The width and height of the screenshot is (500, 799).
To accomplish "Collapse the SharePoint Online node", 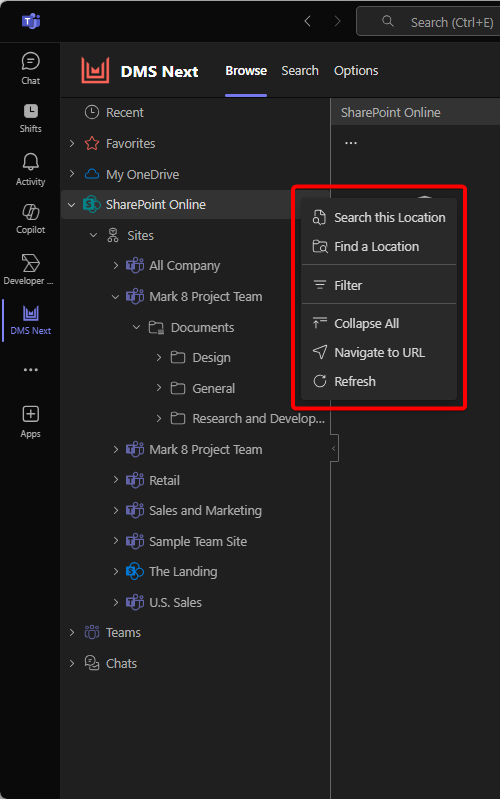I will coord(71,205).
